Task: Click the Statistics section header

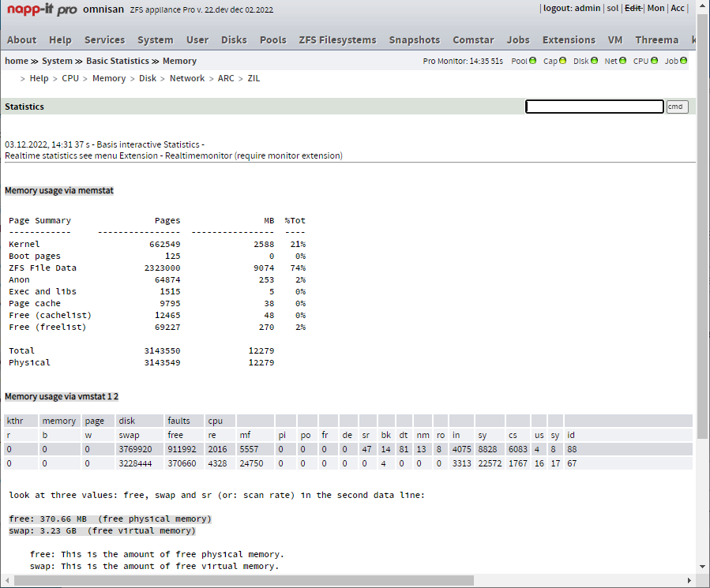Action: coord(24,107)
